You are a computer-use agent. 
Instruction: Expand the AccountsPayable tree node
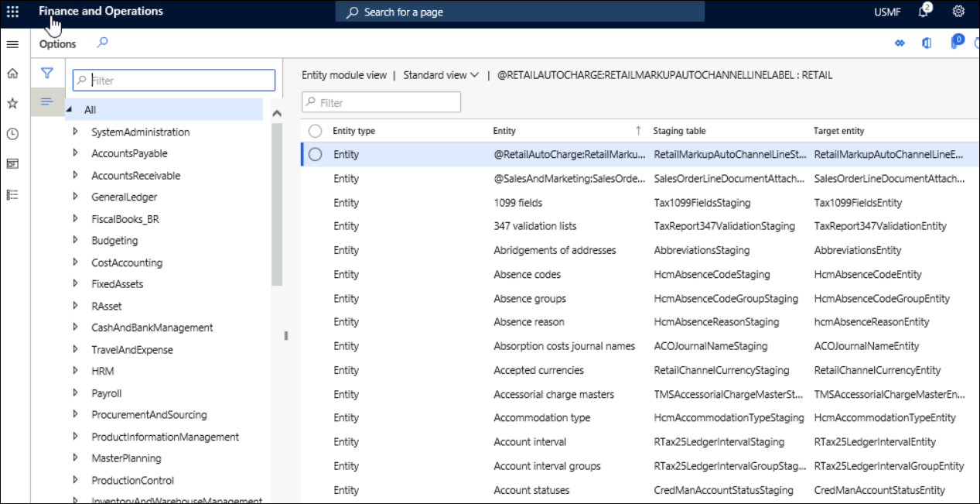pyautogui.click(x=75, y=153)
